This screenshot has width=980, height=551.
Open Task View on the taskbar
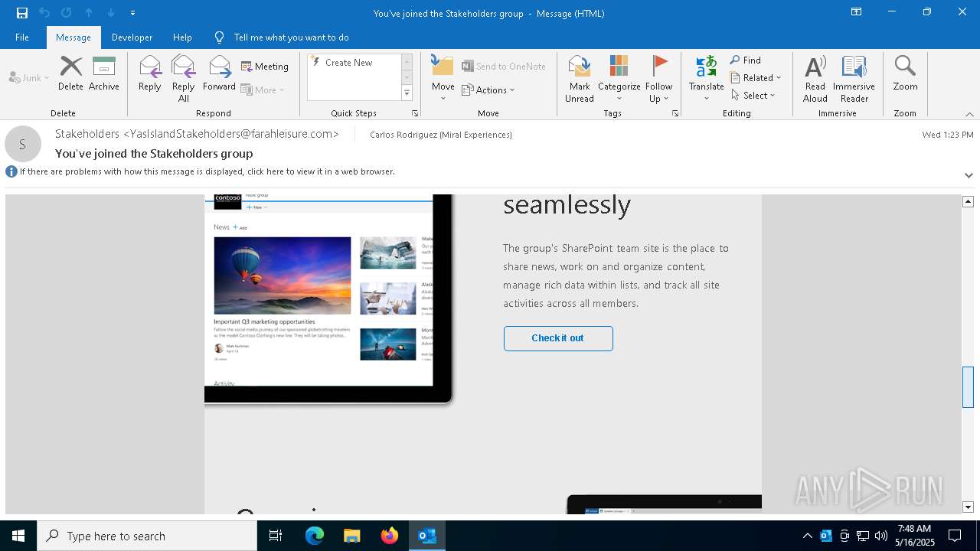(x=276, y=536)
